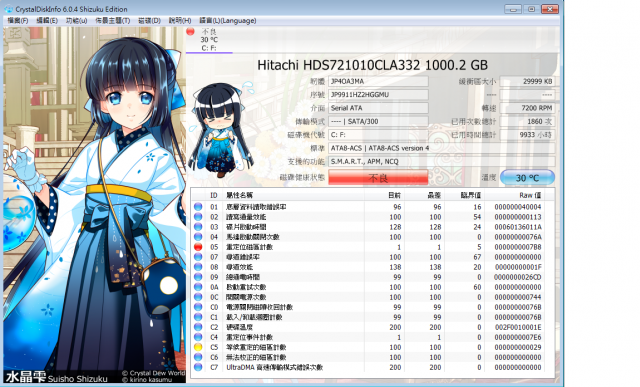
Task: Click the blue status icon for attribute 0C
Action: [198, 297]
